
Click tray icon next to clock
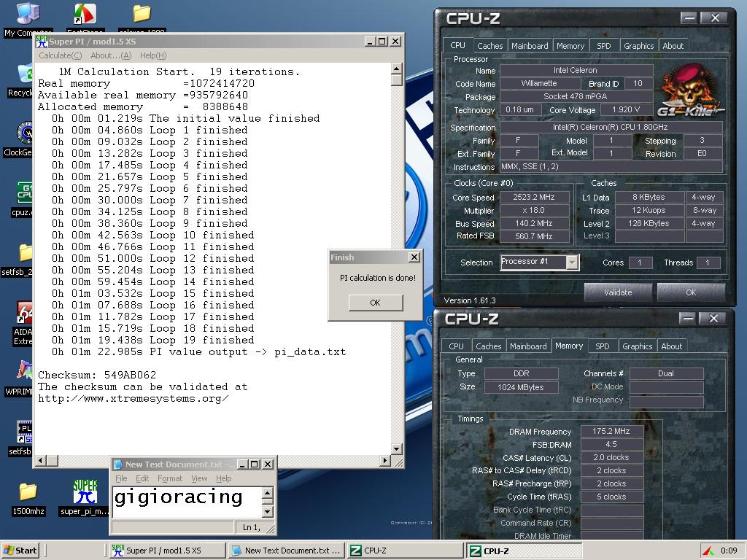coord(708,551)
